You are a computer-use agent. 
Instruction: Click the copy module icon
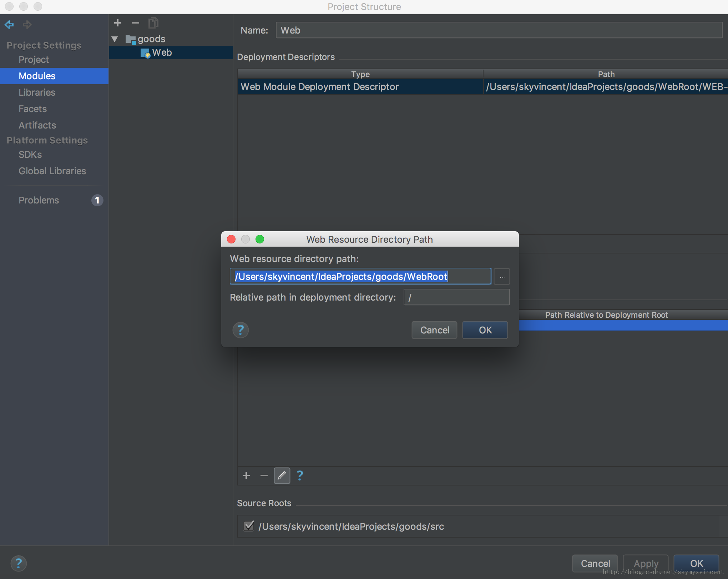click(x=153, y=23)
